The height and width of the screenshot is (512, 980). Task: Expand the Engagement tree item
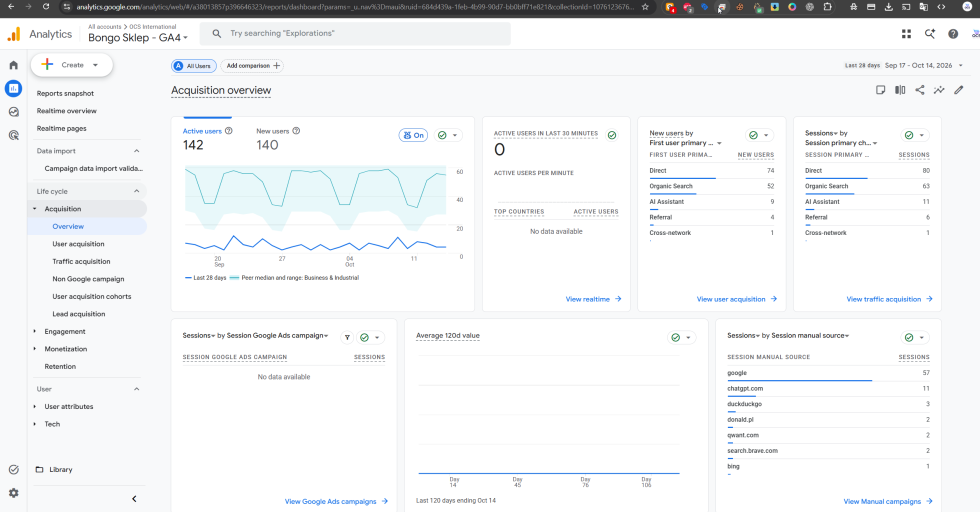click(34, 331)
